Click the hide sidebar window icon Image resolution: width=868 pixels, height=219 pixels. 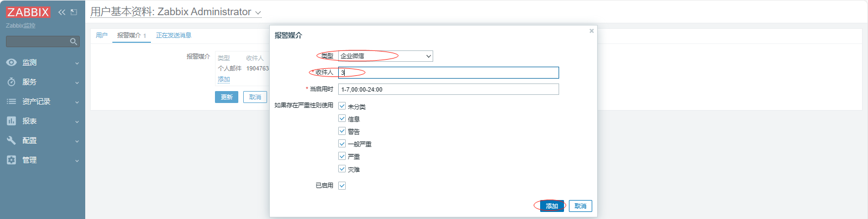point(74,12)
